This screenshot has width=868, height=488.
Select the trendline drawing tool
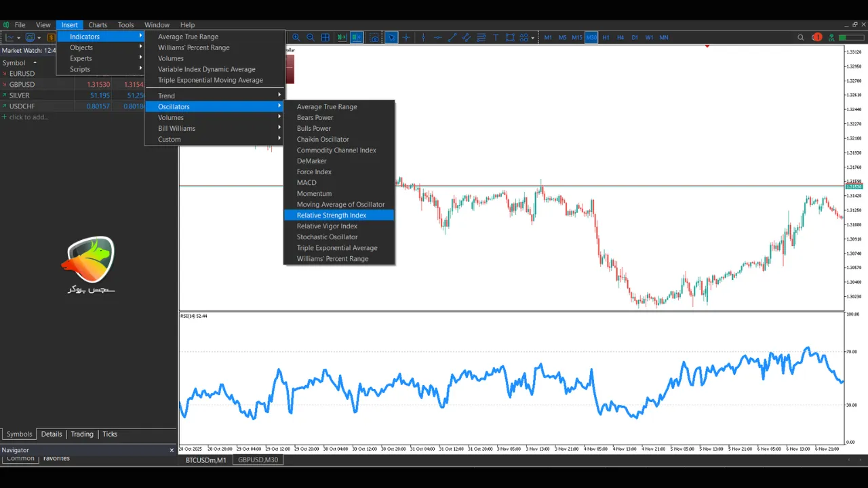coord(452,37)
